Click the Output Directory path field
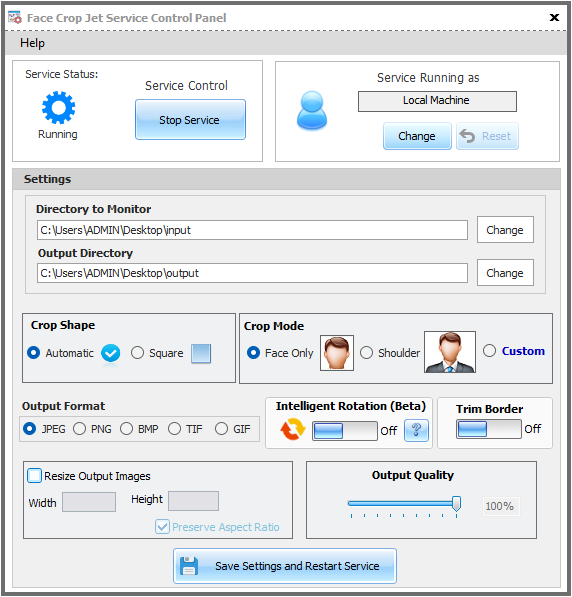Screen dimensions: 572x597 (x=252, y=273)
